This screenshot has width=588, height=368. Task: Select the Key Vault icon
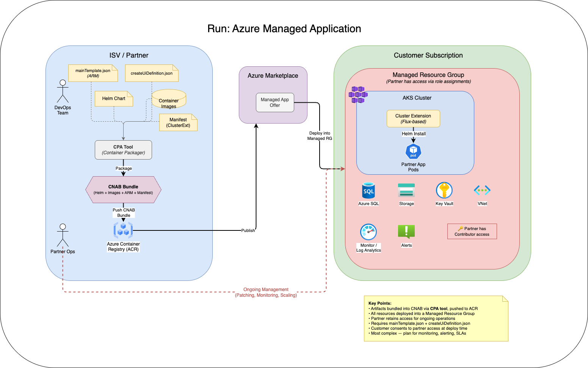tap(444, 190)
